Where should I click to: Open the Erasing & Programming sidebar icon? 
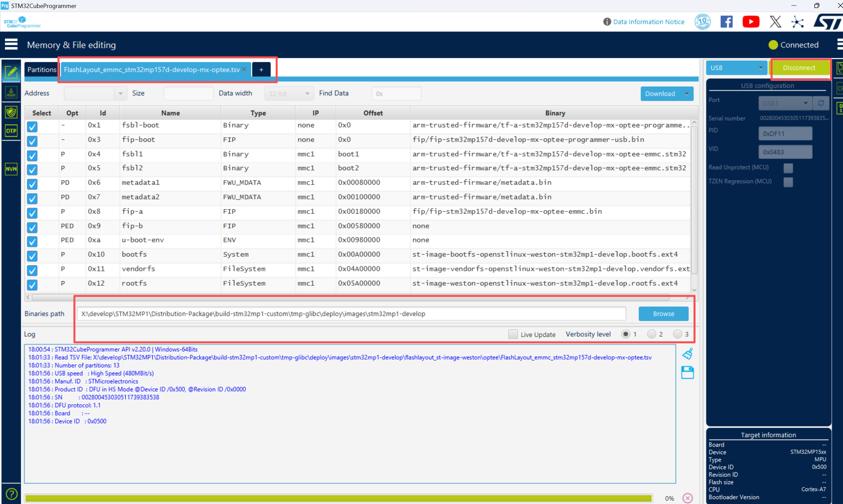pyautogui.click(x=11, y=92)
